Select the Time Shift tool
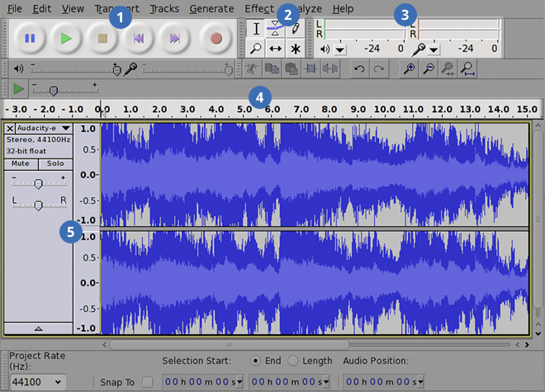The height and width of the screenshot is (392, 545). click(275, 49)
